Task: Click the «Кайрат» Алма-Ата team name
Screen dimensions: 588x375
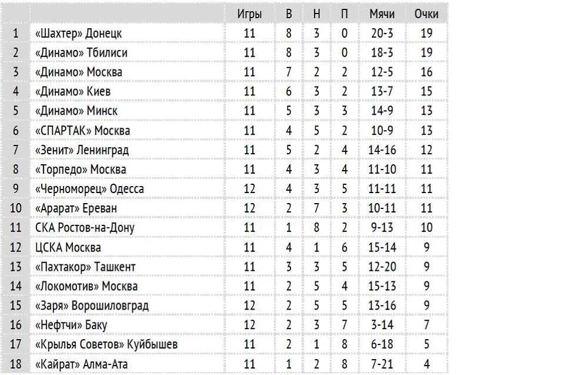Action: tap(81, 364)
